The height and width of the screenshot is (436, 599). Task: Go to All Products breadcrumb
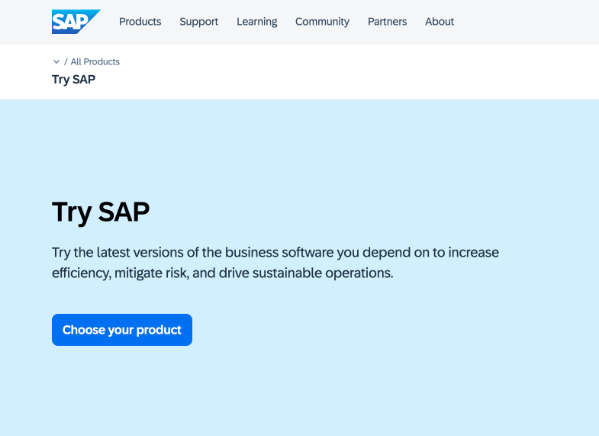point(95,62)
